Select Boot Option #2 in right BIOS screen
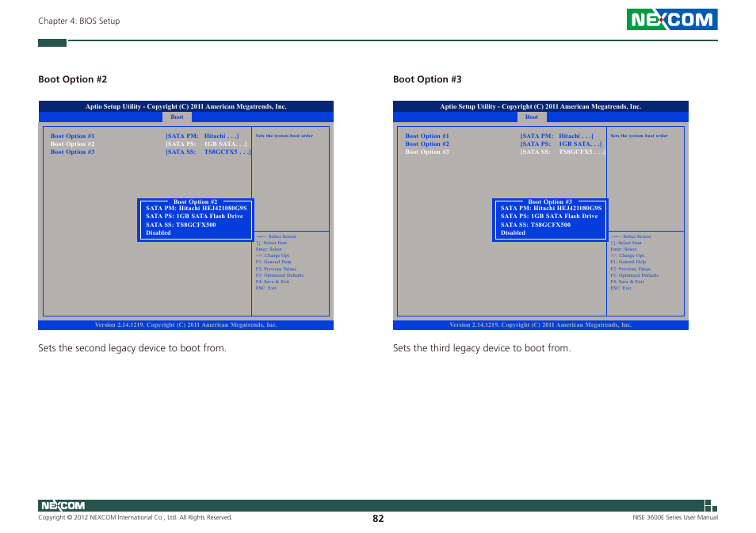The image size is (756, 533). [x=426, y=144]
